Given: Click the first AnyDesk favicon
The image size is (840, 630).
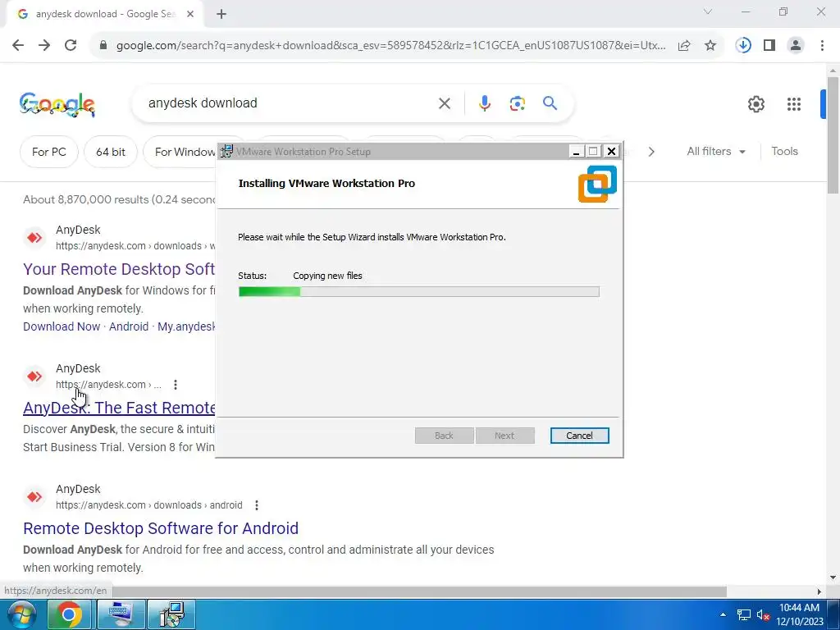Looking at the screenshot, I should 34,237.
